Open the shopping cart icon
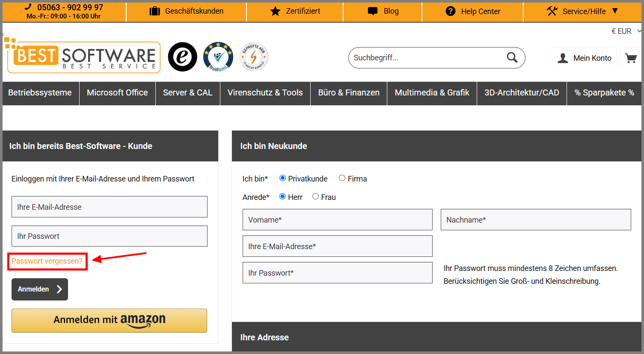Image resolution: width=644 pixels, height=354 pixels. (631, 58)
